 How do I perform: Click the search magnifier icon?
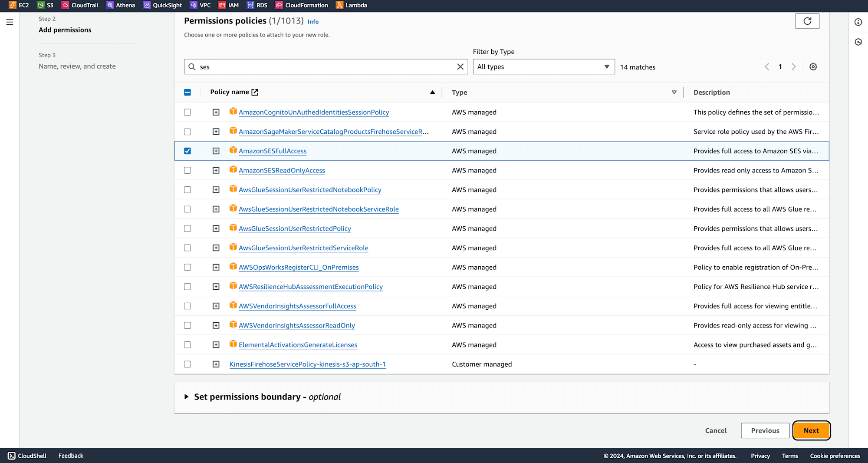(192, 67)
